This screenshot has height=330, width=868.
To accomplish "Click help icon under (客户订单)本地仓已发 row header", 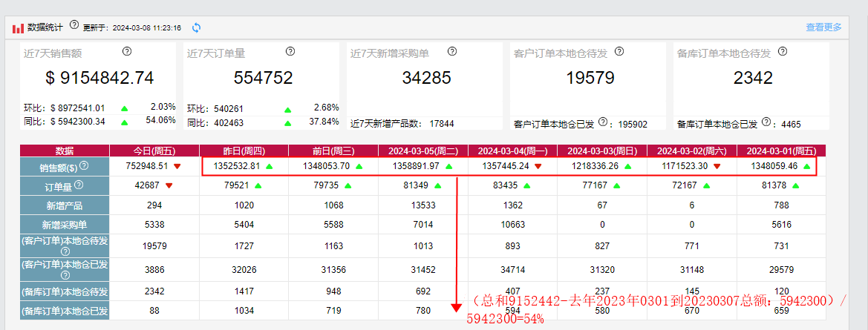I will [x=64, y=274].
